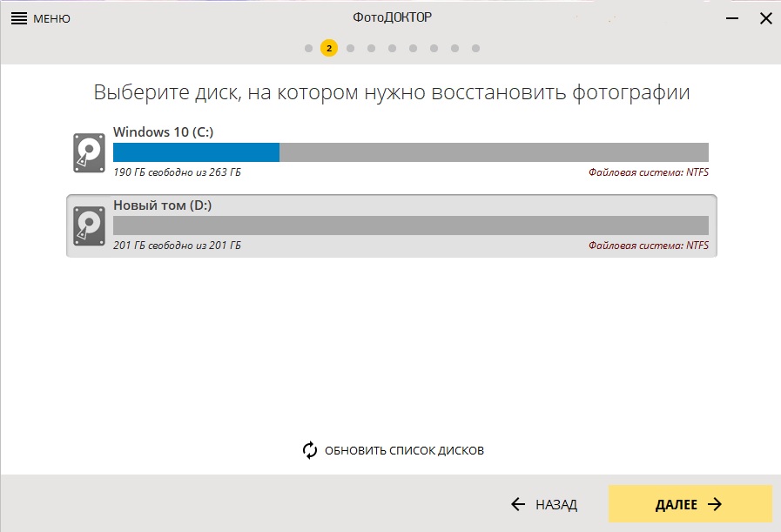Go back with the НАЗАД button
Screen dimensions: 781x532
click(x=544, y=504)
